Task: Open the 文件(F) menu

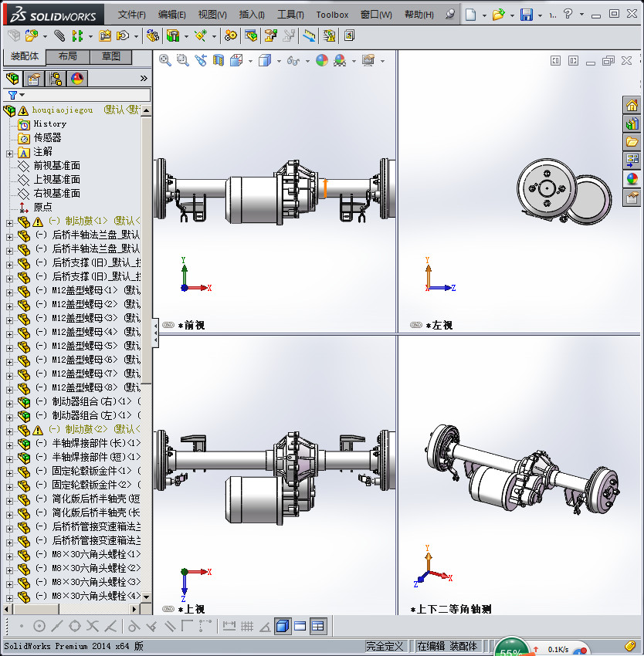Action: coord(132,15)
